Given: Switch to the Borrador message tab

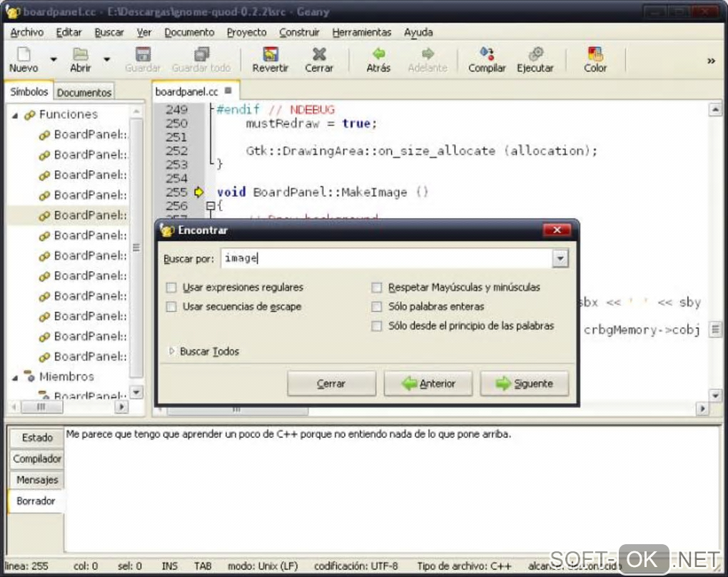Looking at the screenshot, I should [36, 501].
